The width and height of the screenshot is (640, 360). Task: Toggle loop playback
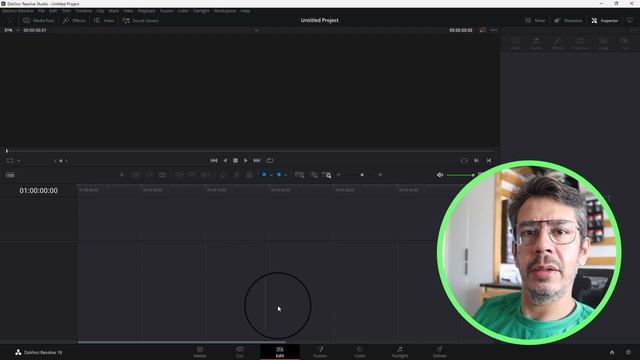pyautogui.click(x=270, y=161)
